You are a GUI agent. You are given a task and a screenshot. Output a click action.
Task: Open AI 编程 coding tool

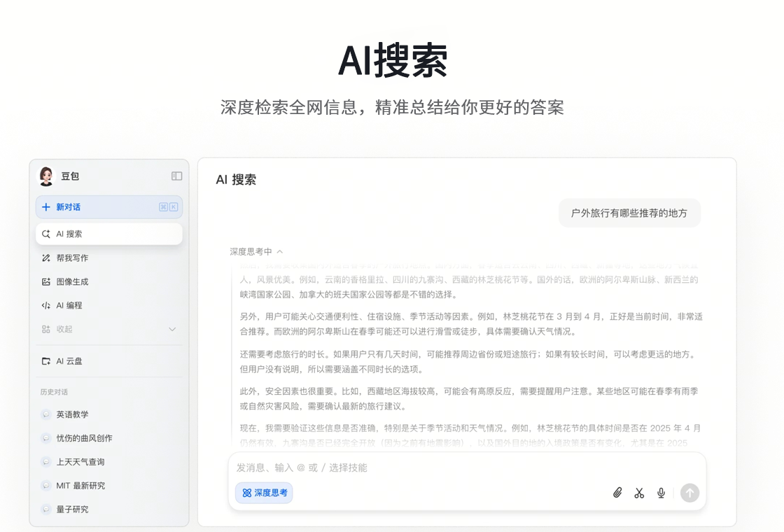[x=69, y=305]
